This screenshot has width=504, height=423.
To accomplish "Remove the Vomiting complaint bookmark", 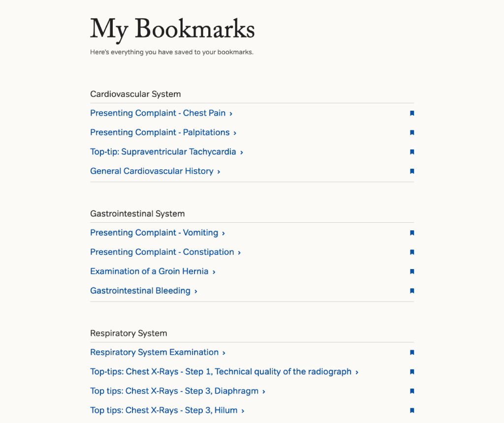I will pyautogui.click(x=412, y=233).
